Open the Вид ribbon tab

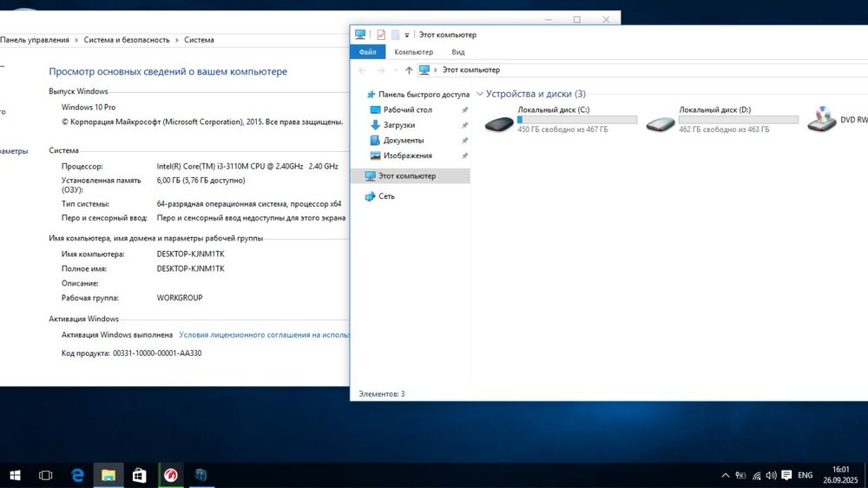click(x=457, y=52)
